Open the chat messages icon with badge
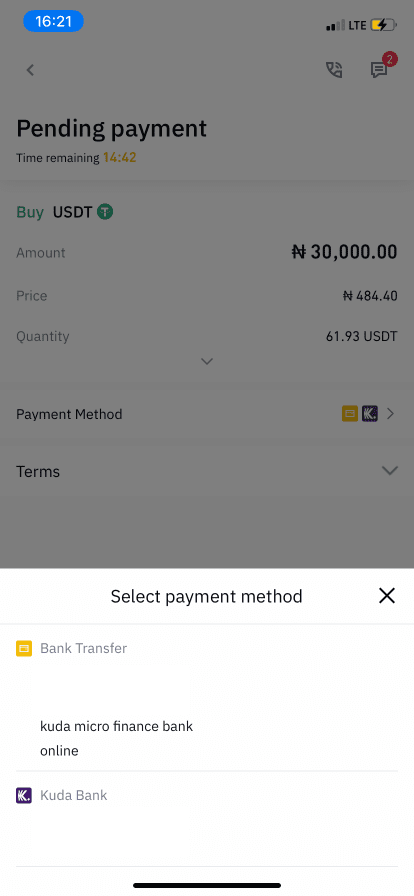 point(381,67)
